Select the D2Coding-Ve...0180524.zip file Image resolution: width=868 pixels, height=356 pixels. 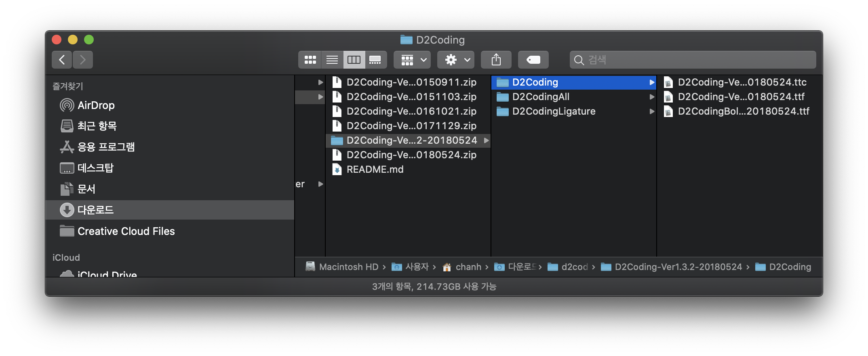(x=408, y=155)
